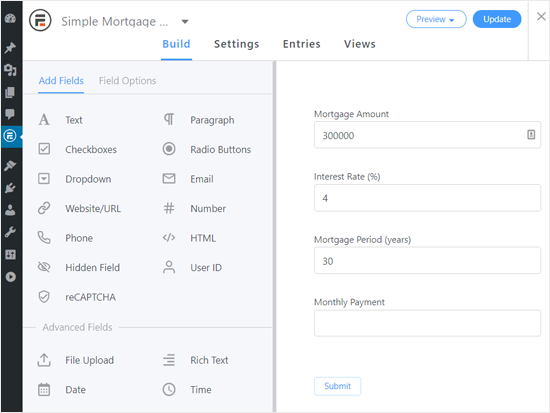Add a Time field
550x413 pixels.
coord(187,389)
